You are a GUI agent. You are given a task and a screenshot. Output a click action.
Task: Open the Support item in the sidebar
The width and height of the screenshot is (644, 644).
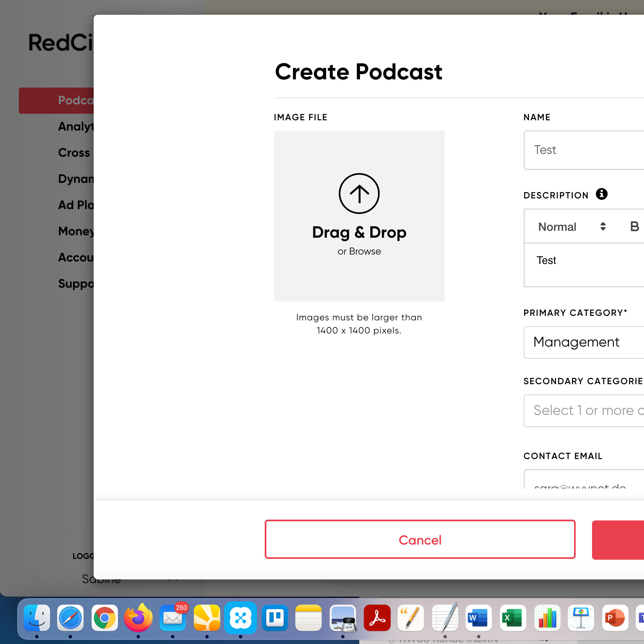[x=76, y=284]
